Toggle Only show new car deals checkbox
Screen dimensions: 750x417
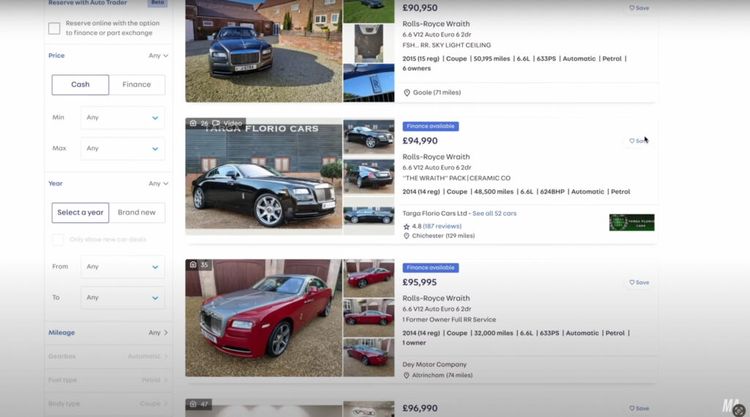tap(57, 239)
